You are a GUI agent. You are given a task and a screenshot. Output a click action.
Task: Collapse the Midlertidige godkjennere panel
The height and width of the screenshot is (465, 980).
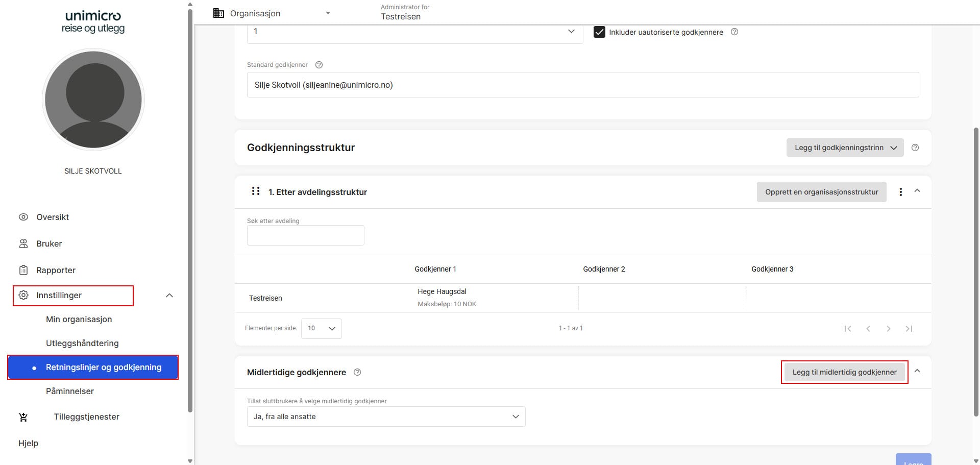[x=917, y=371]
